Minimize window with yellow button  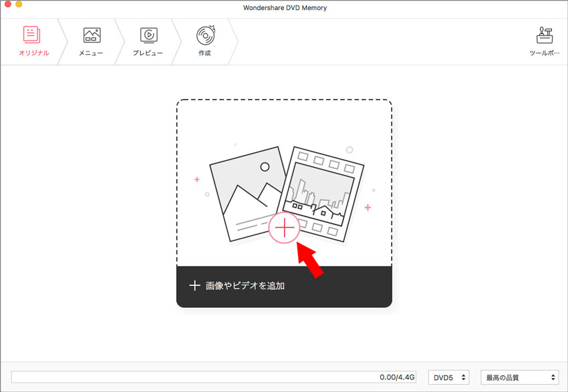(19, 5)
